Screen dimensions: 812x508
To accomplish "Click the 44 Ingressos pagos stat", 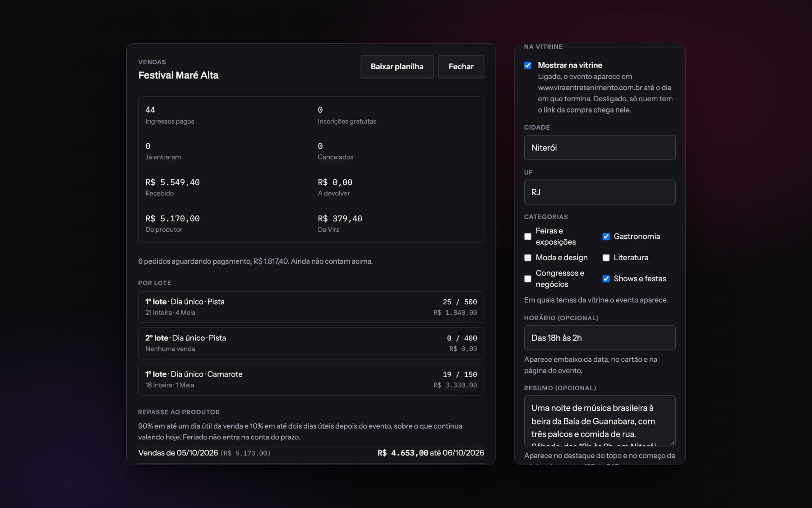I will coord(170,115).
